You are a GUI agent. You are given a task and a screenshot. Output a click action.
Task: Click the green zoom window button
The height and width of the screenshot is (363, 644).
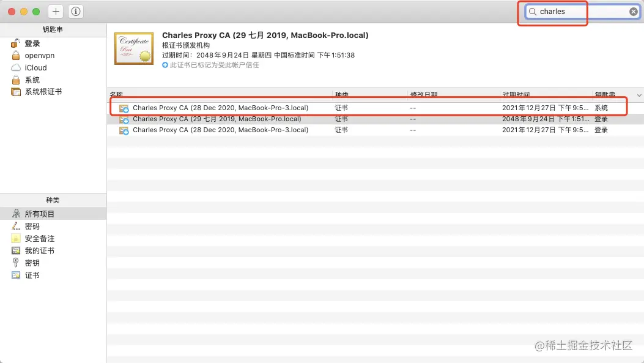[x=36, y=12]
